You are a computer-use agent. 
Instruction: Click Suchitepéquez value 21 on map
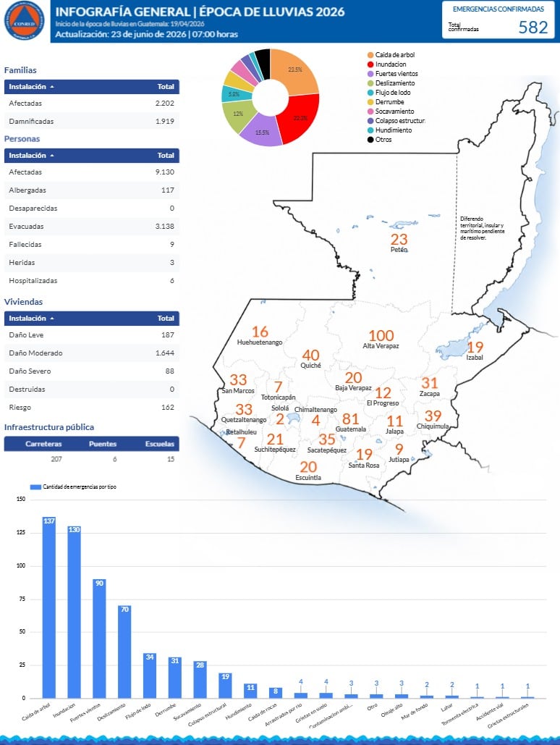tap(275, 439)
